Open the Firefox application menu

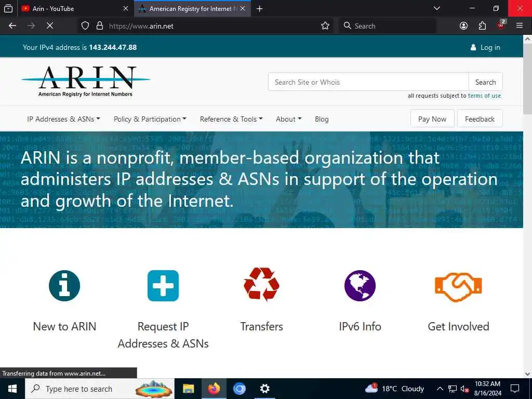520,26
